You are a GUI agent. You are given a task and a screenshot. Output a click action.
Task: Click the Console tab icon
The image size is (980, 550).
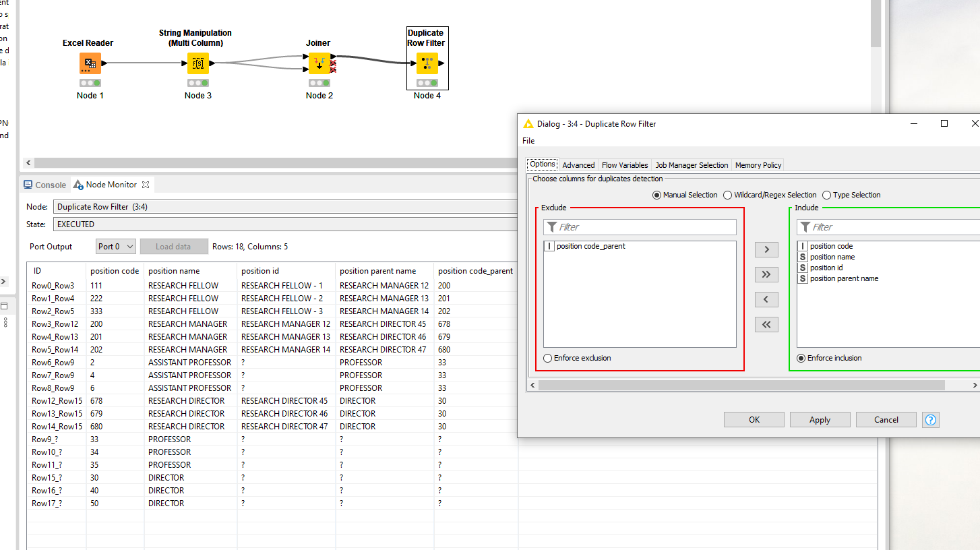click(x=28, y=185)
